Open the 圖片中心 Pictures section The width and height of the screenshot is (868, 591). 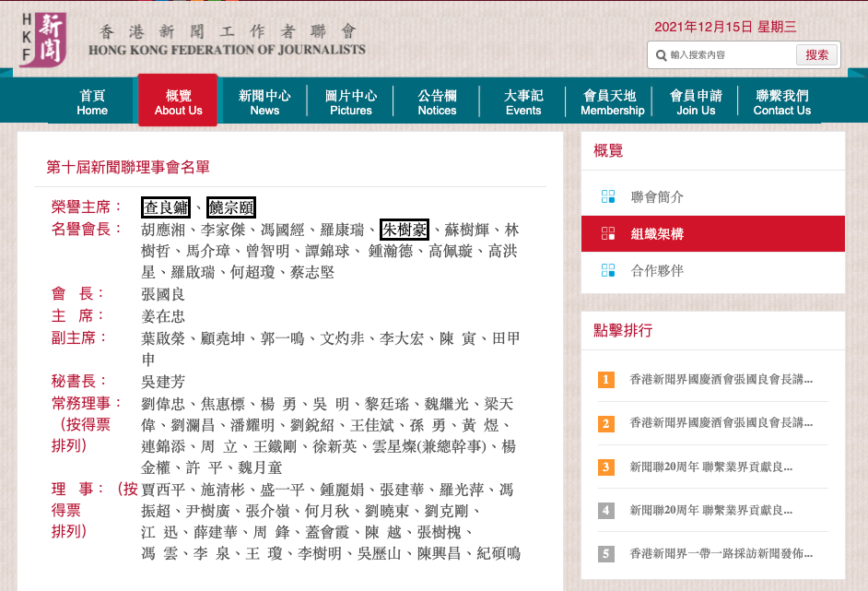(351, 102)
